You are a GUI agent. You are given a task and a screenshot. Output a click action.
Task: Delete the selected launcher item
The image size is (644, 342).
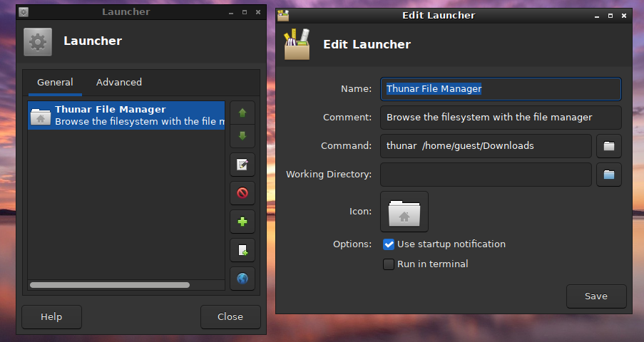pyautogui.click(x=242, y=193)
